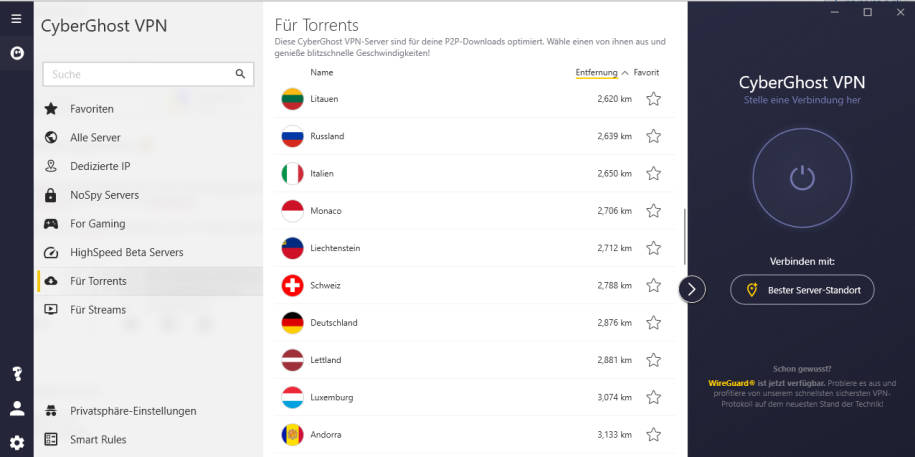
Task: Click into the Suche search field
Action: click(138, 74)
